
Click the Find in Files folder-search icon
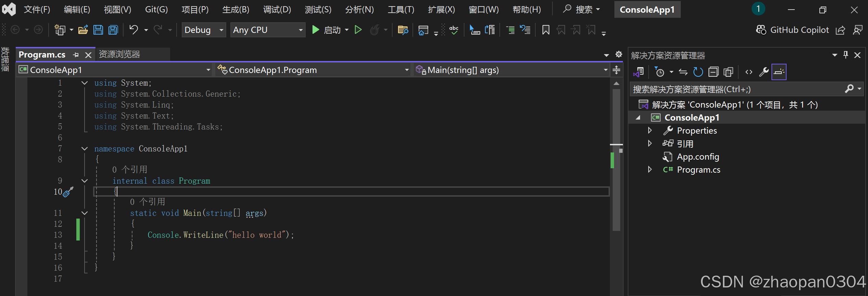click(403, 30)
